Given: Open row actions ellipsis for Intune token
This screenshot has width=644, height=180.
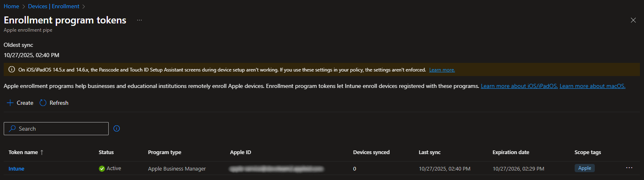Looking at the screenshot, I should tap(629, 168).
